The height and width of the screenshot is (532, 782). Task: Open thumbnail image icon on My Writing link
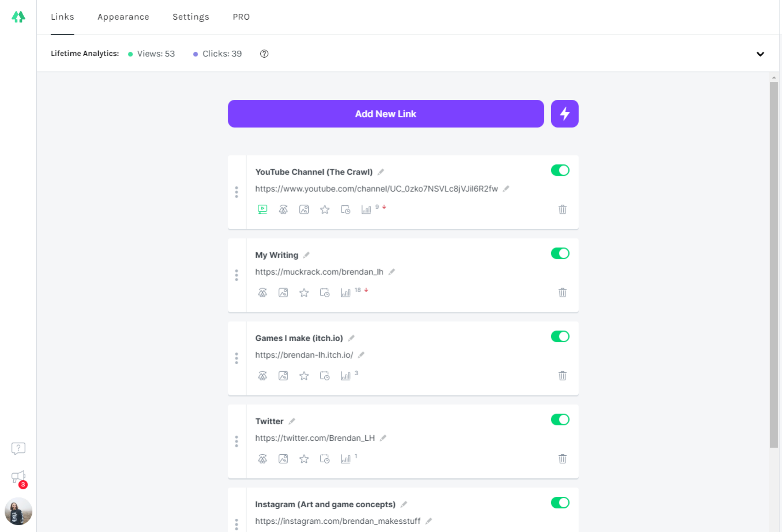(x=283, y=293)
